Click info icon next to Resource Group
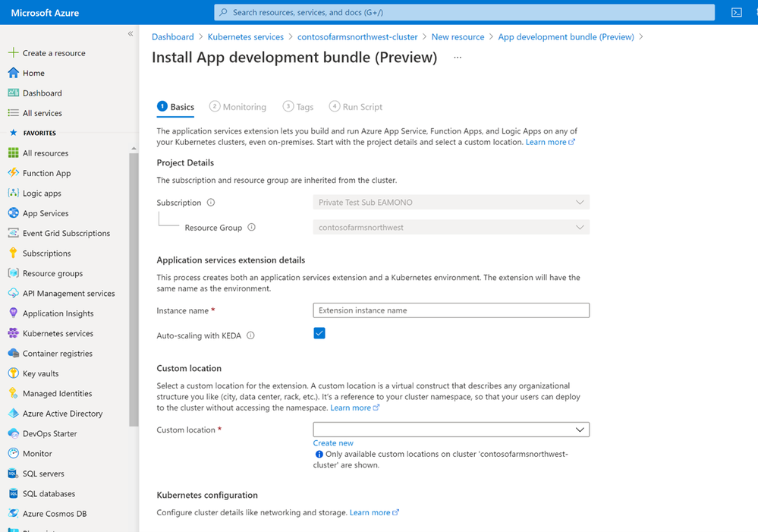This screenshot has width=758, height=532. point(251,228)
